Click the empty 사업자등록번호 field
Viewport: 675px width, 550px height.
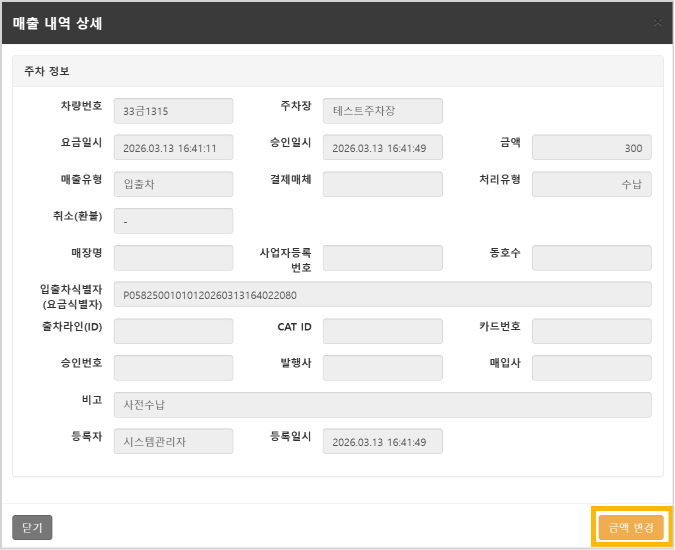(382, 258)
